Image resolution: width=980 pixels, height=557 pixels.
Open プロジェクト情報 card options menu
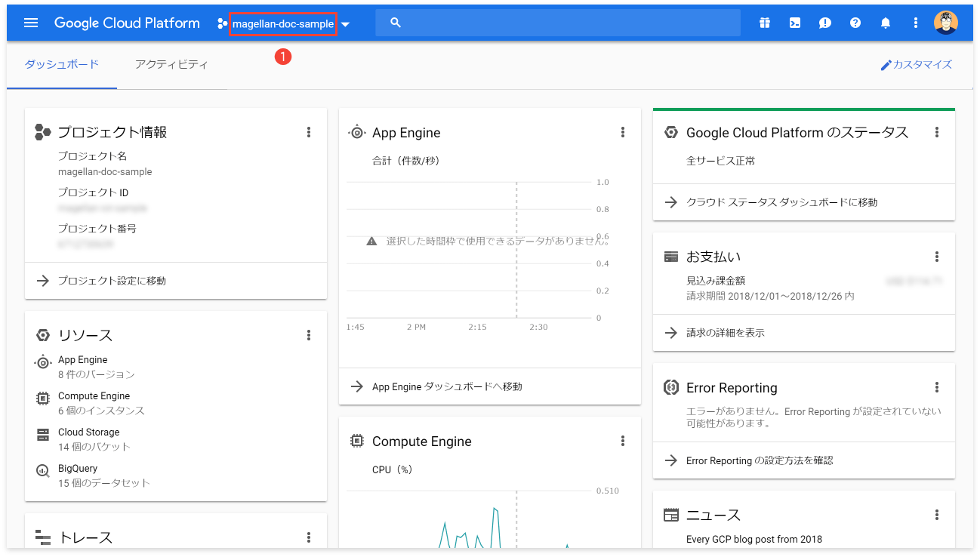309,132
